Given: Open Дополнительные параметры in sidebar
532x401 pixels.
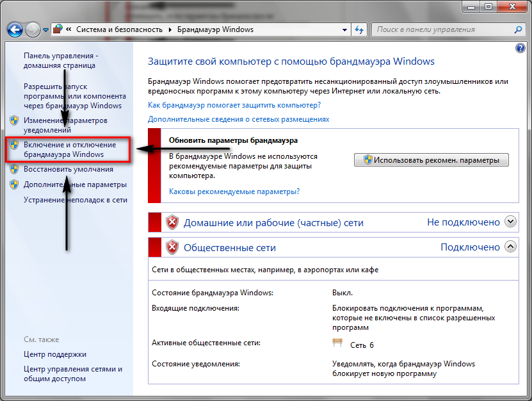Looking at the screenshot, I should point(75,184).
